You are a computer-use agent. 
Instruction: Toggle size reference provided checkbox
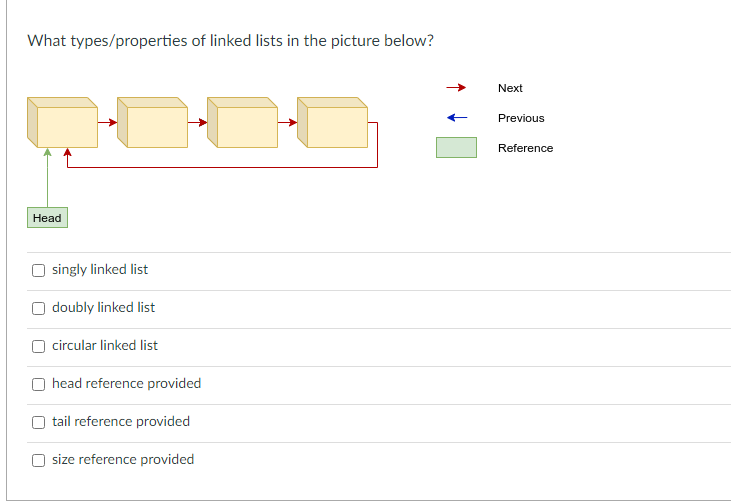(x=38, y=460)
